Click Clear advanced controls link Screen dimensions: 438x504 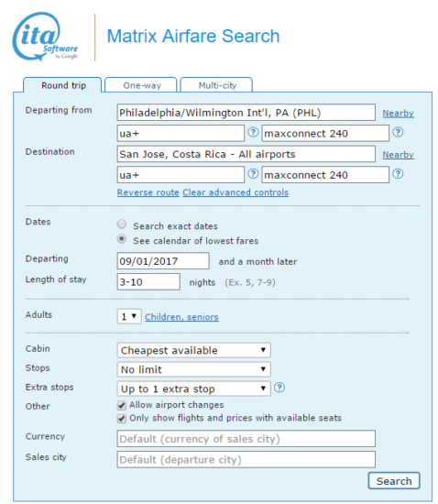click(235, 192)
